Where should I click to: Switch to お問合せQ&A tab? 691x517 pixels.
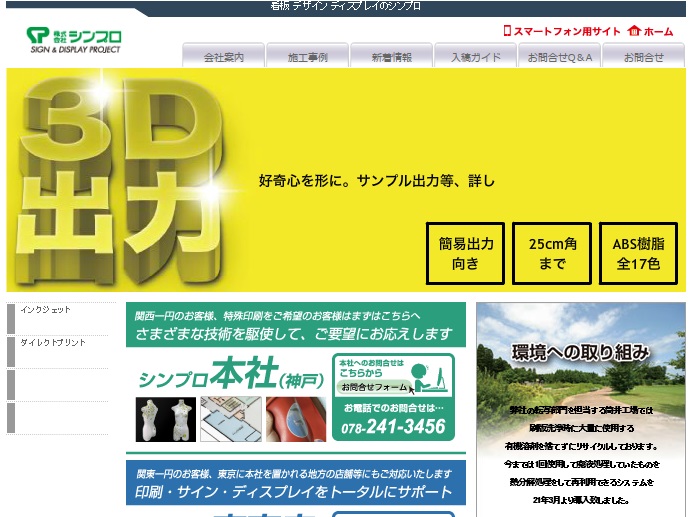click(x=560, y=56)
